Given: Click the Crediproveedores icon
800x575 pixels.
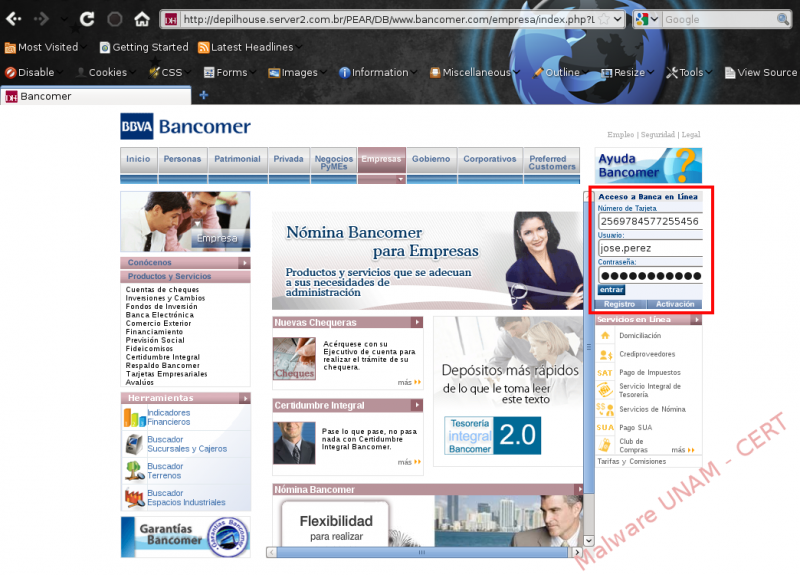Looking at the screenshot, I should [x=606, y=354].
